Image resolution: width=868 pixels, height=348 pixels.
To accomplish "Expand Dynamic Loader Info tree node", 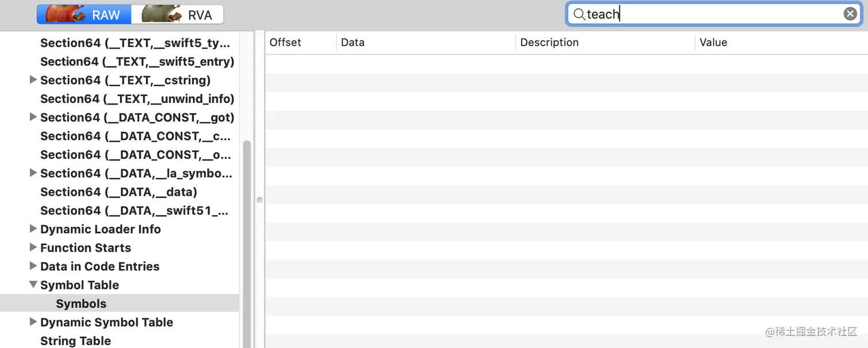I will click(x=33, y=229).
